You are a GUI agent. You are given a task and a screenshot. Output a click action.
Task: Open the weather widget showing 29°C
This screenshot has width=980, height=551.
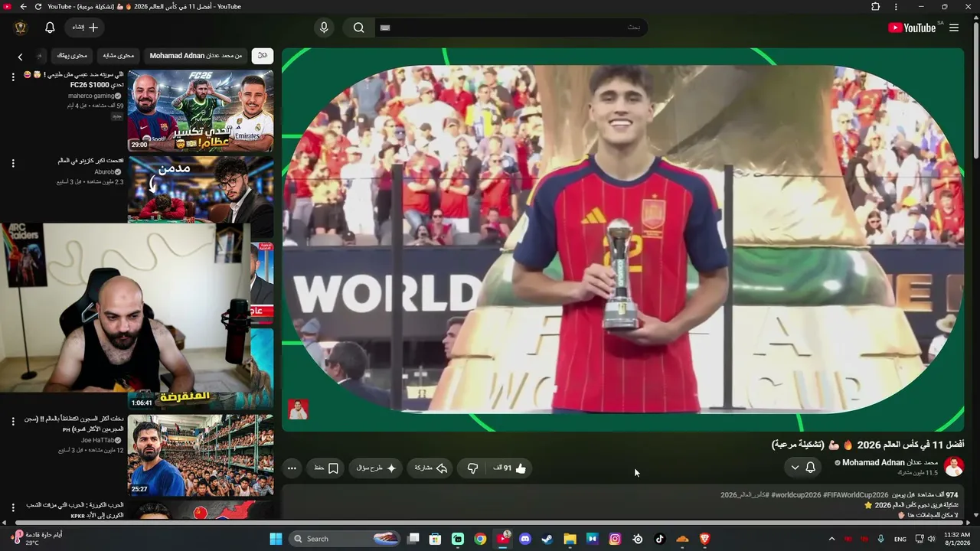38,539
